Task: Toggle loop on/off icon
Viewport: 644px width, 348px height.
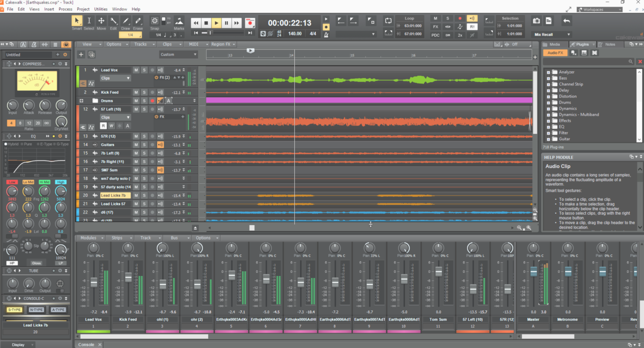Action: pos(388,21)
